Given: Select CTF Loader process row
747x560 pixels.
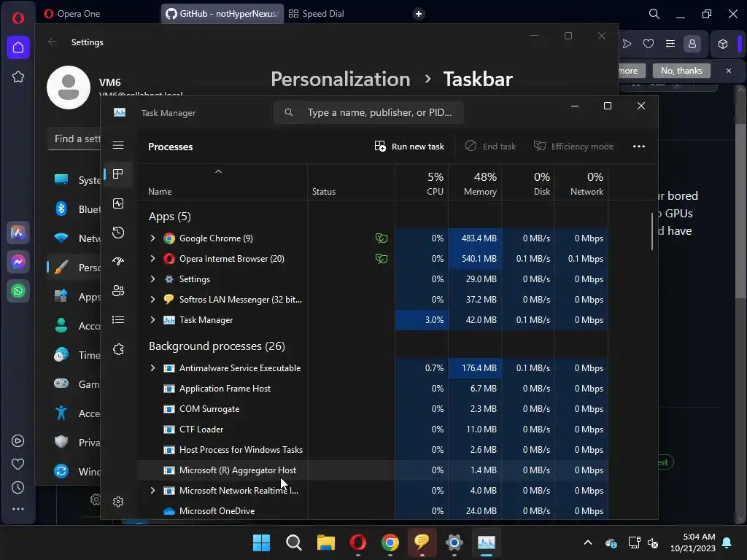Looking at the screenshot, I should coord(373,429).
